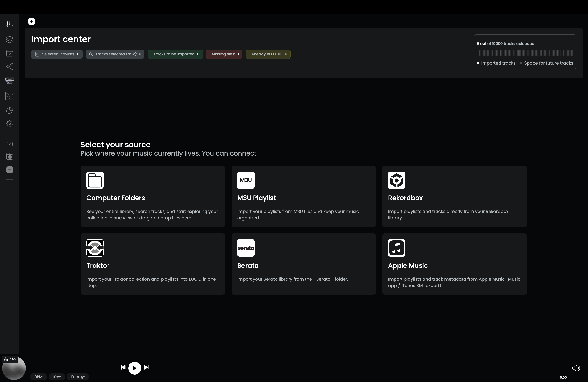The height and width of the screenshot is (382, 588).
Task: Click the Energy chip in the player
Action: (x=78, y=377)
